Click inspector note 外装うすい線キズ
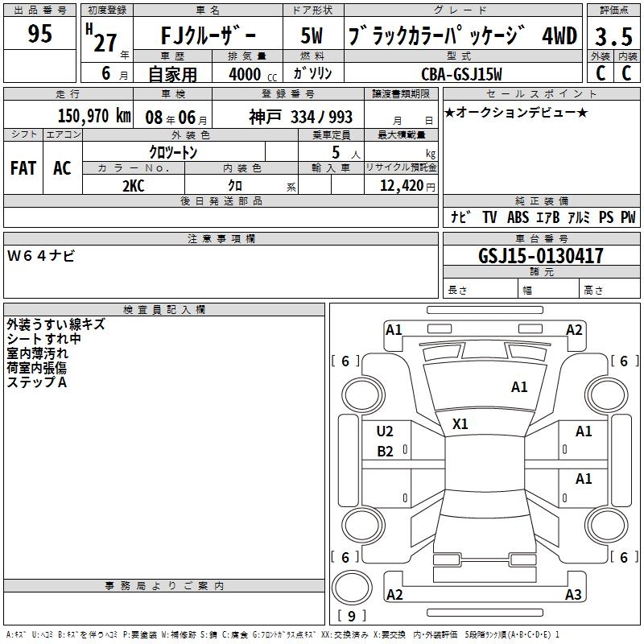 pyautogui.click(x=56, y=324)
